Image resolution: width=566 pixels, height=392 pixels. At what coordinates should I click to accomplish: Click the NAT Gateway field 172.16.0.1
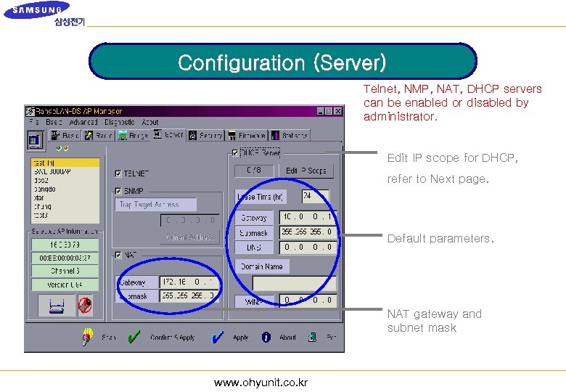(x=189, y=282)
